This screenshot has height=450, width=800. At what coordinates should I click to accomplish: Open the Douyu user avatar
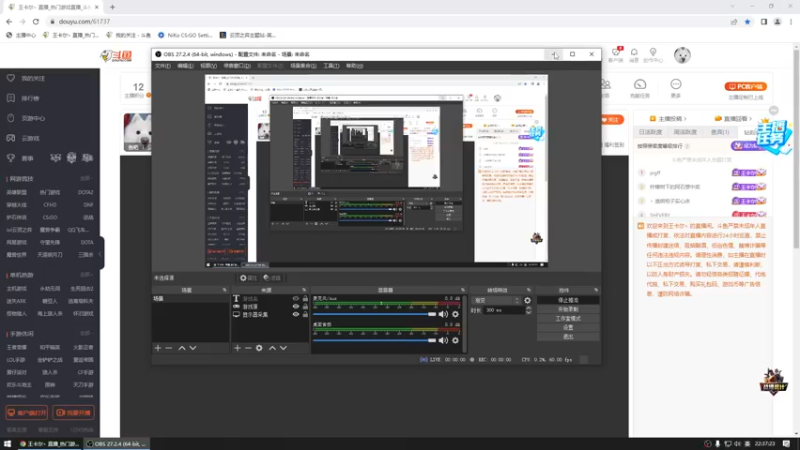(682, 55)
